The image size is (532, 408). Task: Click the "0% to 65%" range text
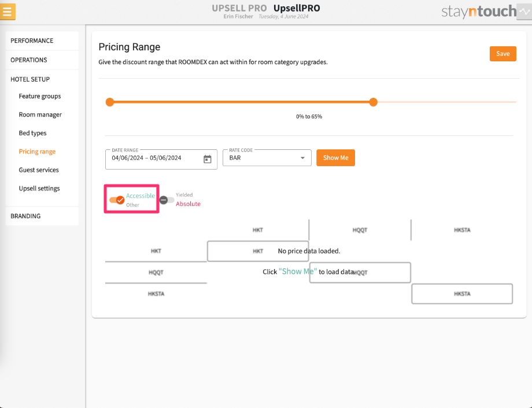click(309, 116)
